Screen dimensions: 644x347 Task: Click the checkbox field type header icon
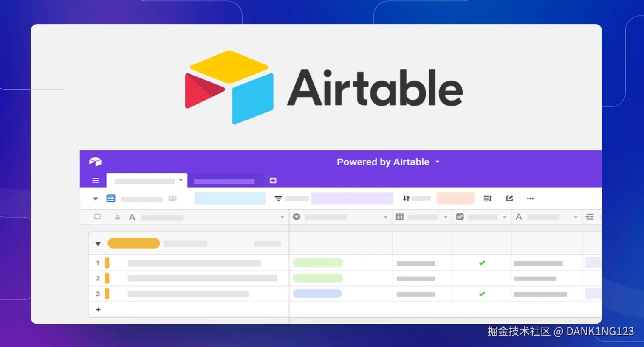click(x=460, y=217)
